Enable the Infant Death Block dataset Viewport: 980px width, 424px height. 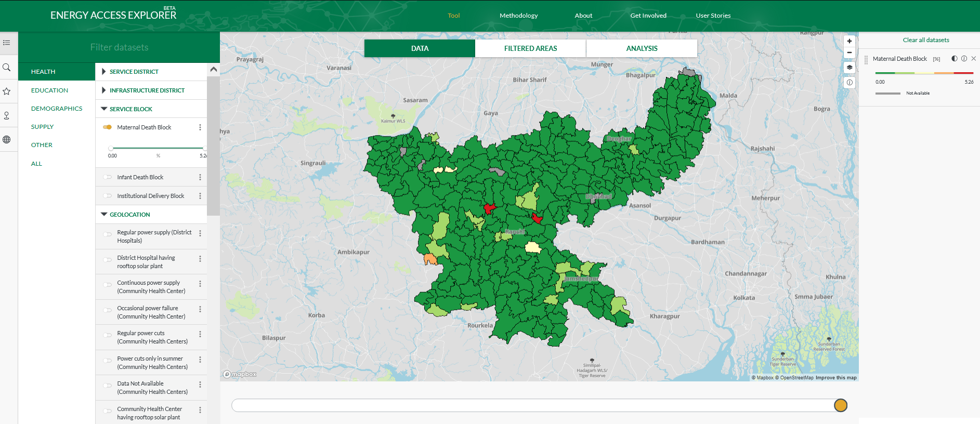[x=108, y=177]
